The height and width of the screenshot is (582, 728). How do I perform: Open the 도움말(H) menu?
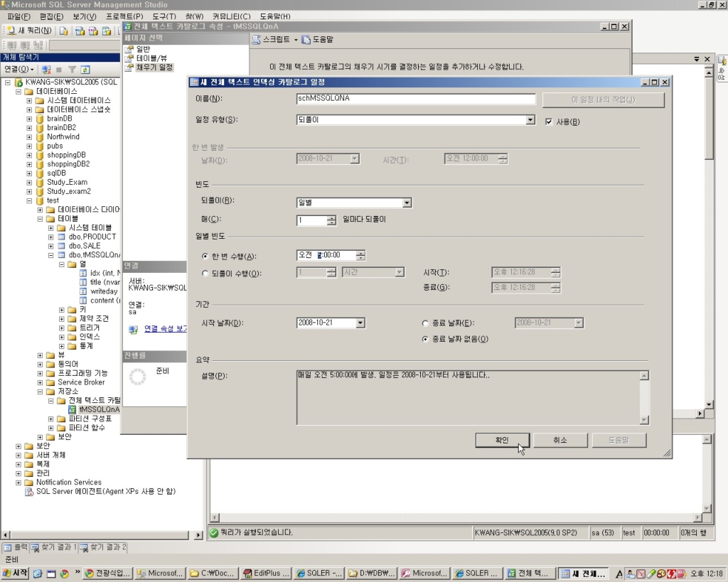click(x=275, y=16)
